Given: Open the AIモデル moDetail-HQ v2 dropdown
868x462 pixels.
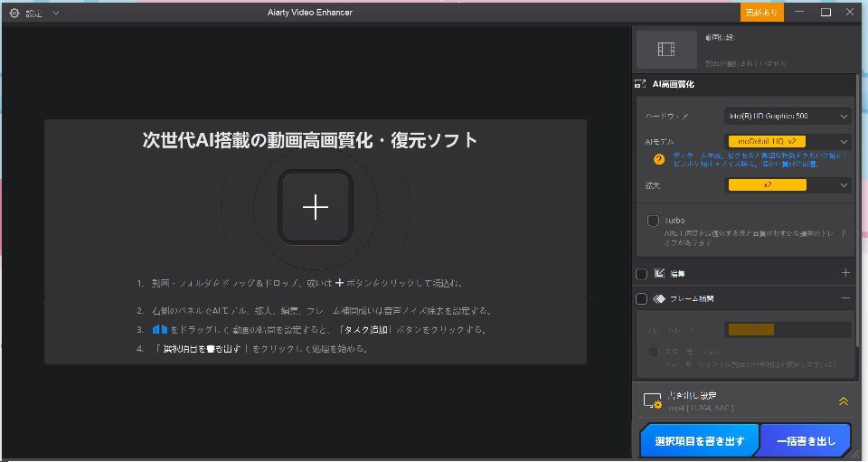Looking at the screenshot, I should tap(788, 142).
